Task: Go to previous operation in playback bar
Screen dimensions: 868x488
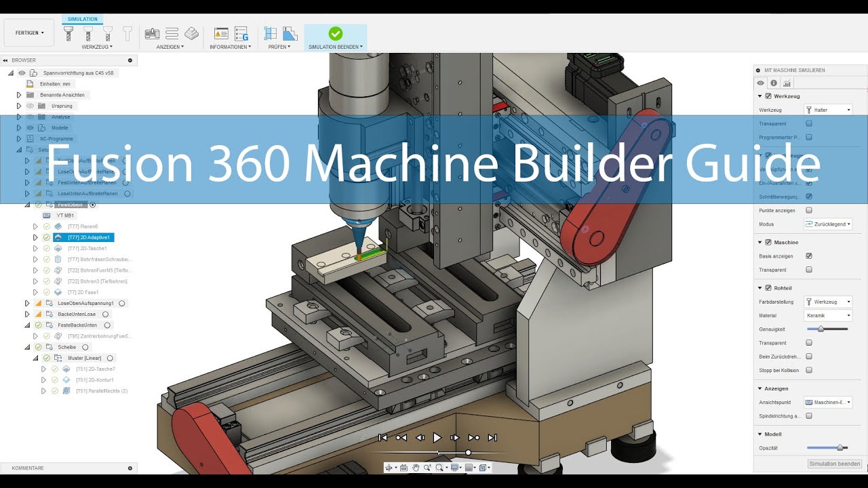Action: (401, 438)
